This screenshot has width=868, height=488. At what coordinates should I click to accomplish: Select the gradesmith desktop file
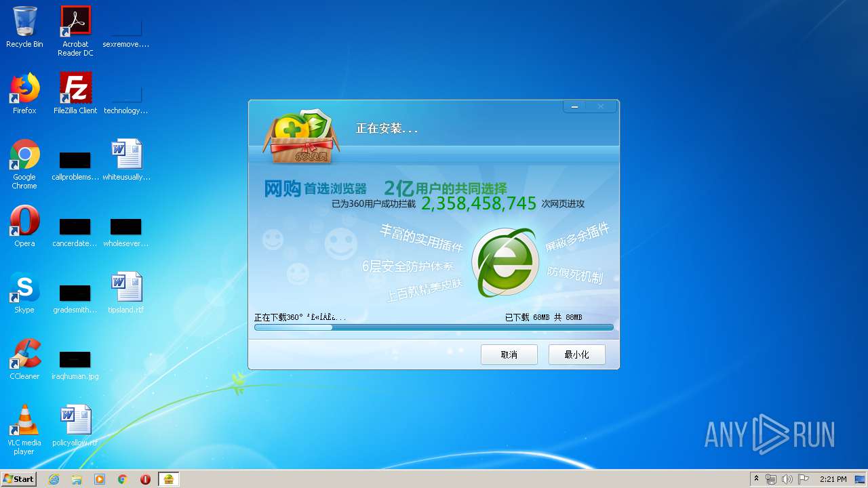pyautogui.click(x=75, y=298)
